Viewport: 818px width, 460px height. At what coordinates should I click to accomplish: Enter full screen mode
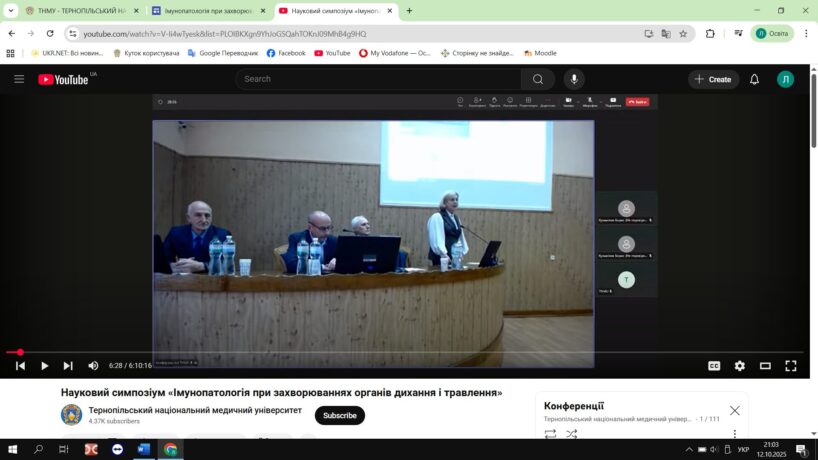(791, 366)
